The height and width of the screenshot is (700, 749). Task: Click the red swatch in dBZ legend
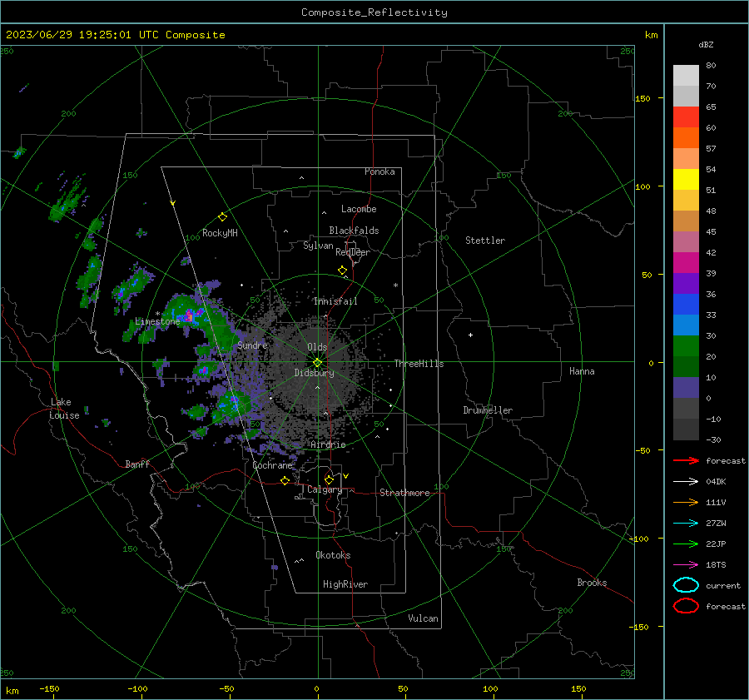686,117
